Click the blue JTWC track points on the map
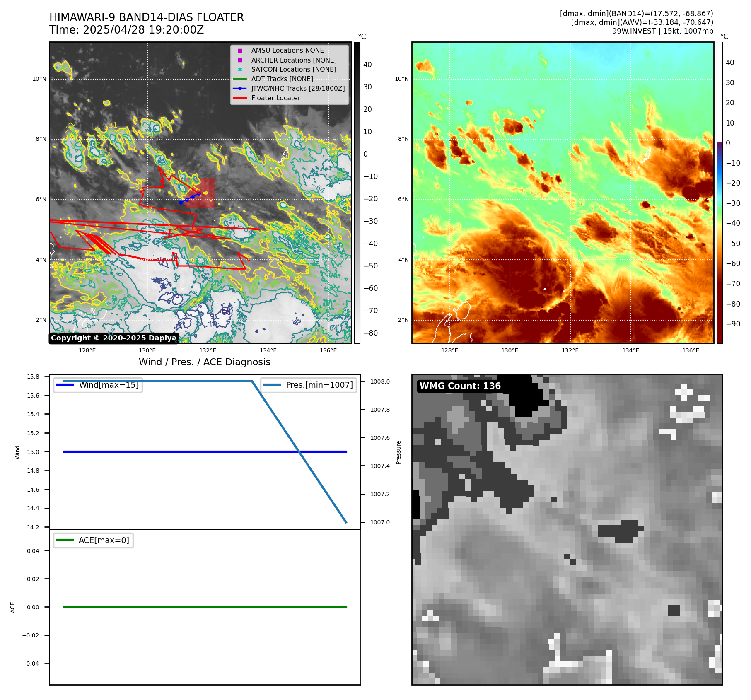 pyautogui.click(x=190, y=198)
